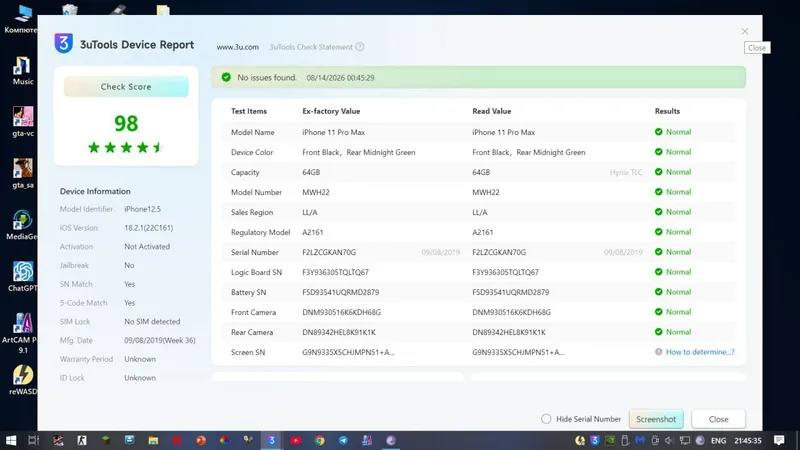Screen dimensions: 800x450
Task: Open Telegram from the taskbar
Action: tap(343, 440)
